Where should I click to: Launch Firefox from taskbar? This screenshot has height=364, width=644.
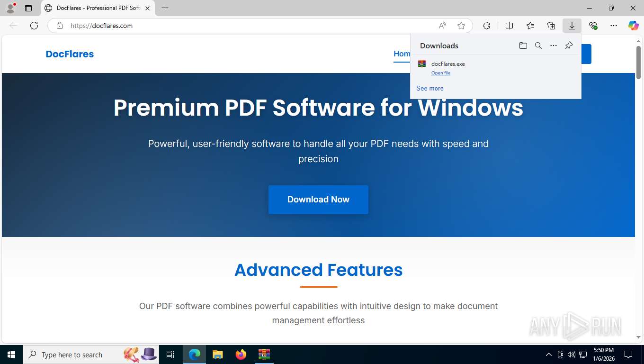click(241, 355)
